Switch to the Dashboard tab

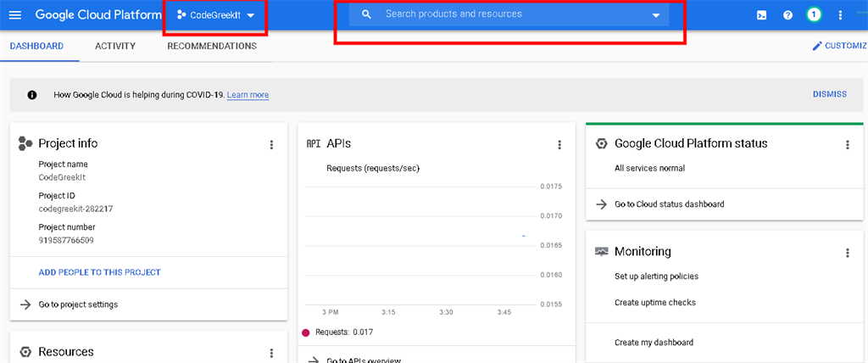36,46
